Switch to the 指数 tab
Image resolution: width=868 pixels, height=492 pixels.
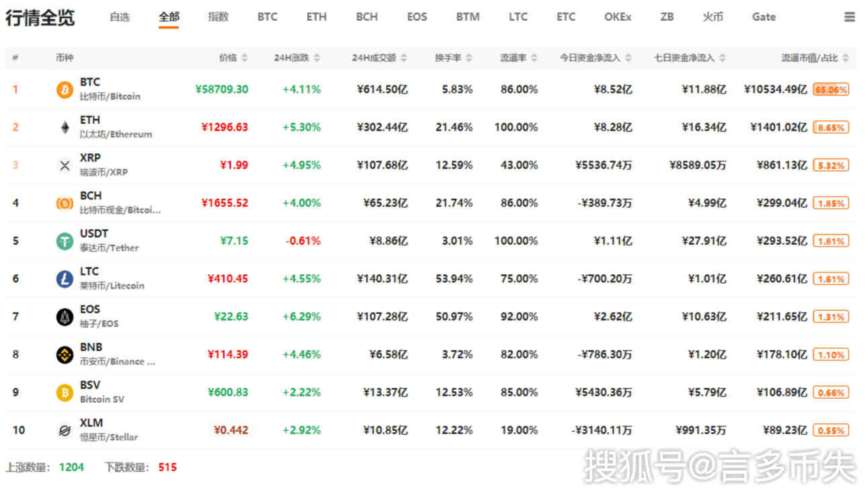(219, 17)
